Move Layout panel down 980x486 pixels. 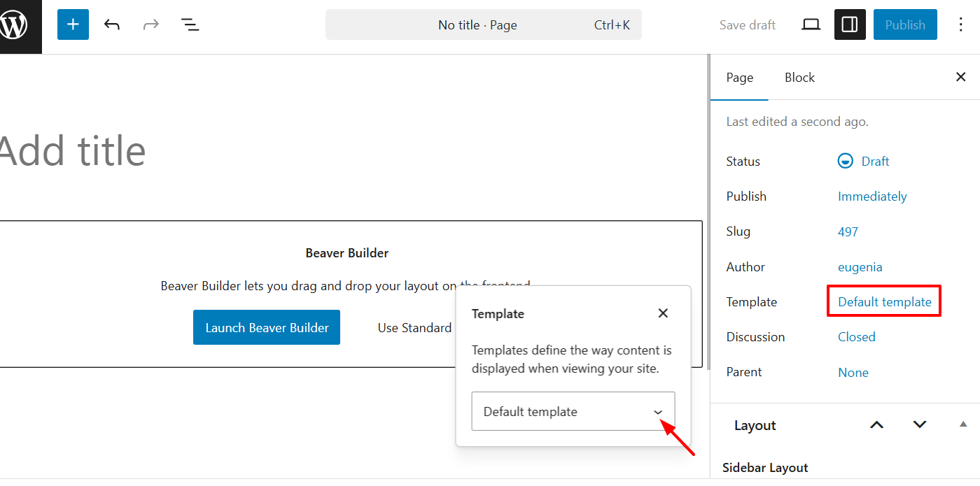click(x=920, y=425)
